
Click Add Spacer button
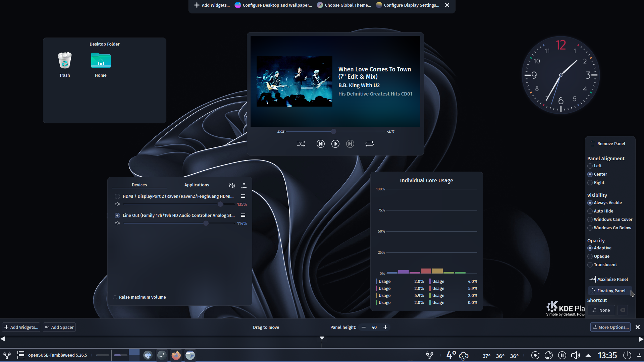coord(59,327)
